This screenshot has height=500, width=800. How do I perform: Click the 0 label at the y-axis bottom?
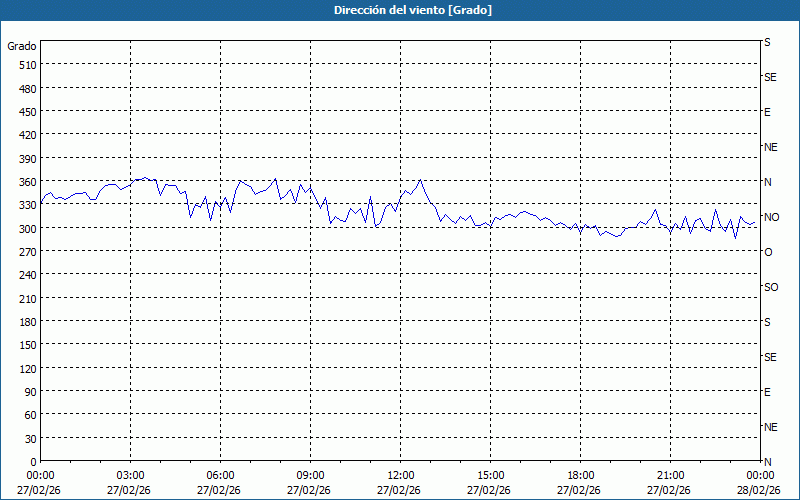pyautogui.click(x=33, y=461)
